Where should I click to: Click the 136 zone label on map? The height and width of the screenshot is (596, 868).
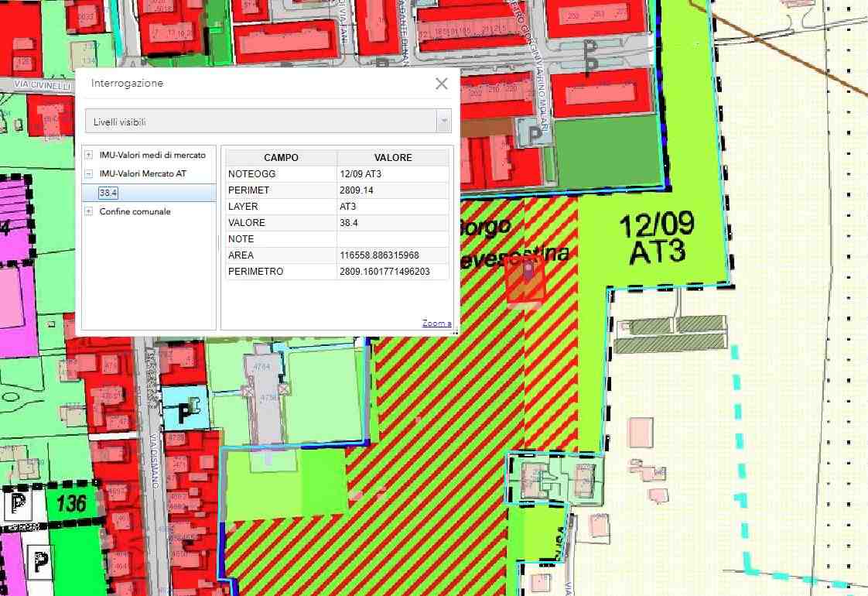click(71, 504)
